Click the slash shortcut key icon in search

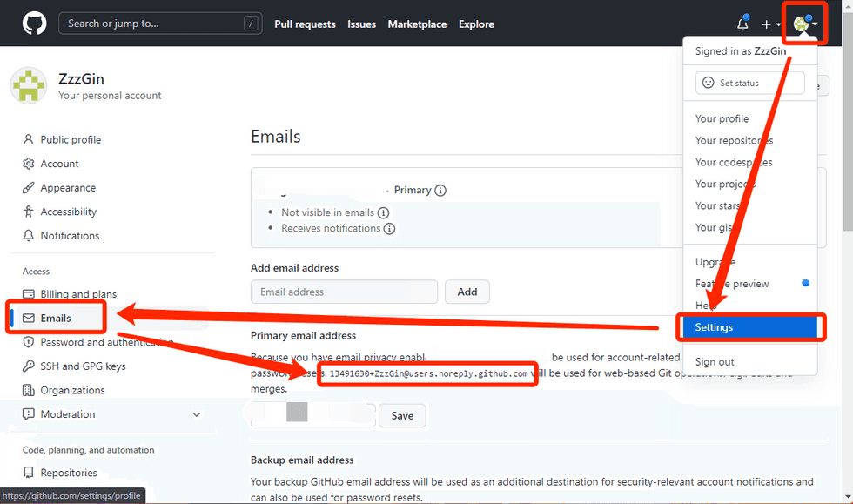point(251,24)
